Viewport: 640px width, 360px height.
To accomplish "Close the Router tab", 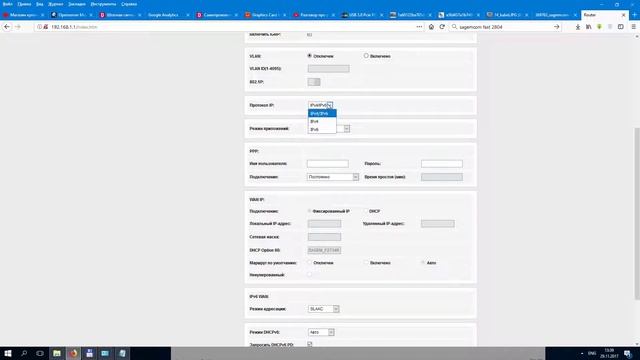I will click(x=623, y=15).
